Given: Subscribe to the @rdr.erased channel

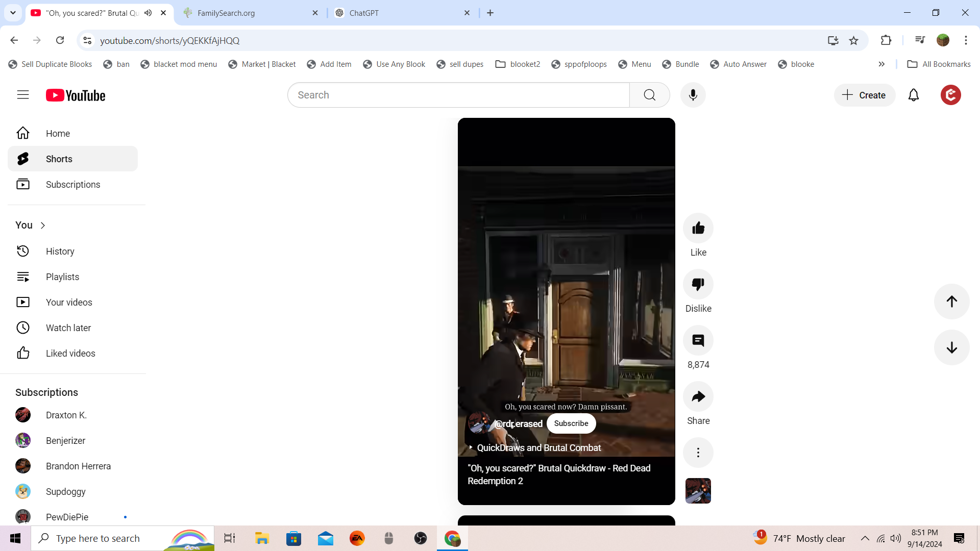Looking at the screenshot, I should pos(571,423).
